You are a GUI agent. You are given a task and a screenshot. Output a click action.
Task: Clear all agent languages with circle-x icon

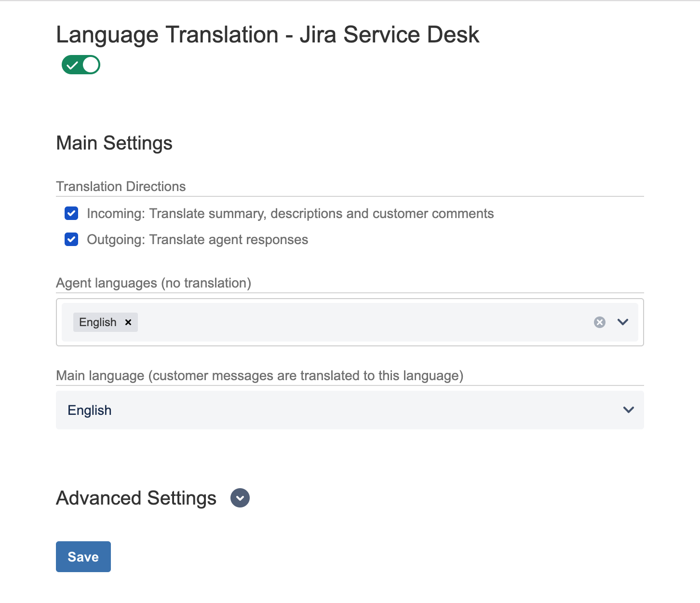click(x=599, y=322)
